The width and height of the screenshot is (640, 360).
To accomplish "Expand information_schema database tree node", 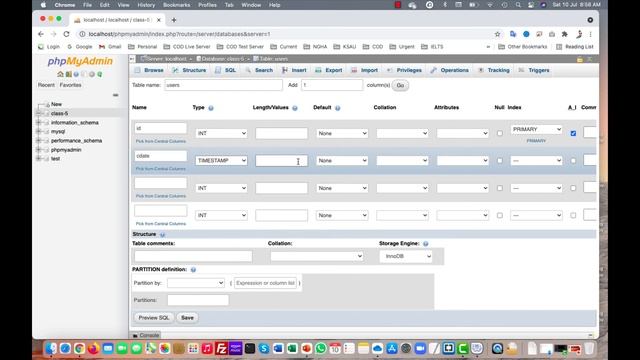I will click(38, 123).
